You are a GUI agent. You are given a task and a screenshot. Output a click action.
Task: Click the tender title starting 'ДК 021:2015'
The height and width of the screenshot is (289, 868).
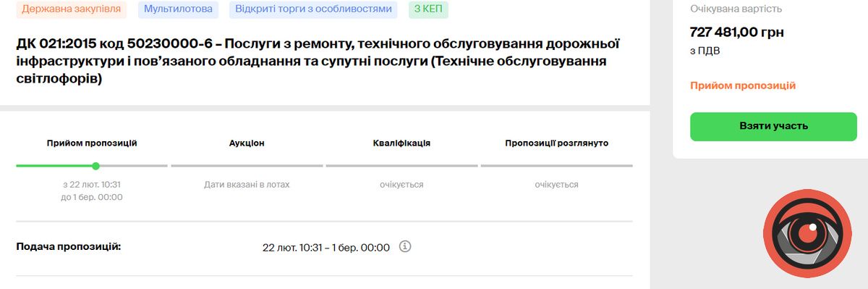[318, 61]
